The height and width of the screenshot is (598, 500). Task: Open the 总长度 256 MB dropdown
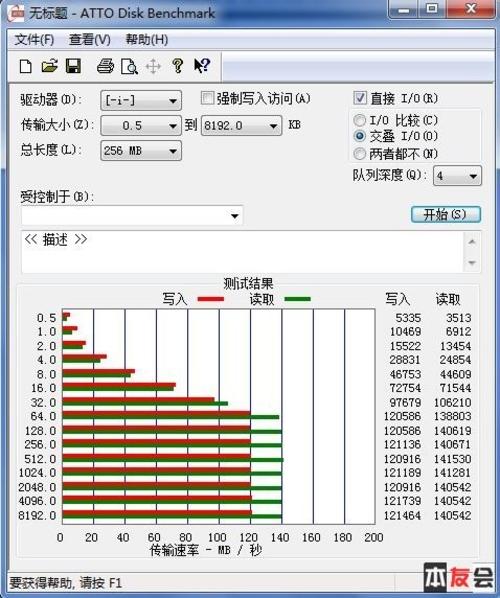tap(141, 151)
